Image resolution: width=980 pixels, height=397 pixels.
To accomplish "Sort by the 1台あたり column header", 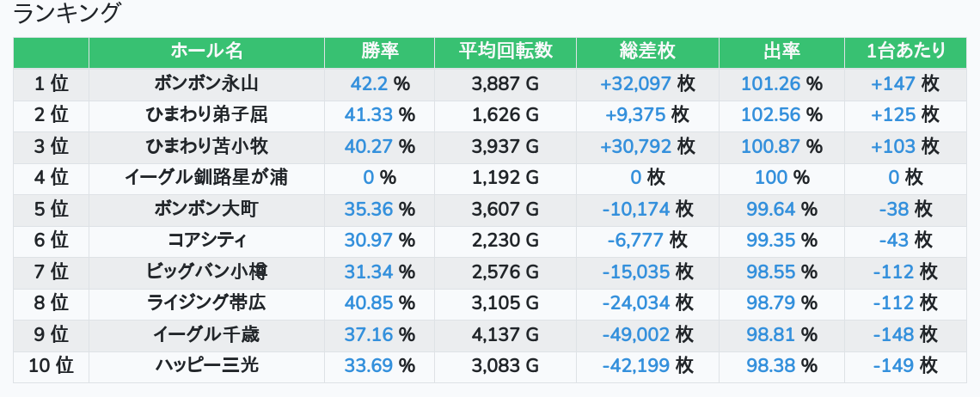I will point(905,52).
